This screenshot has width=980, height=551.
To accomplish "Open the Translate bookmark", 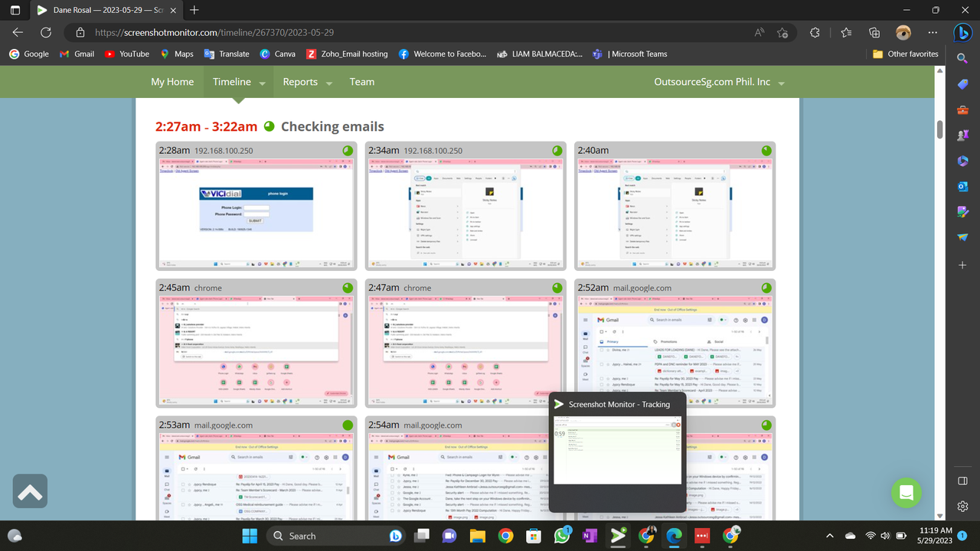I will point(227,54).
